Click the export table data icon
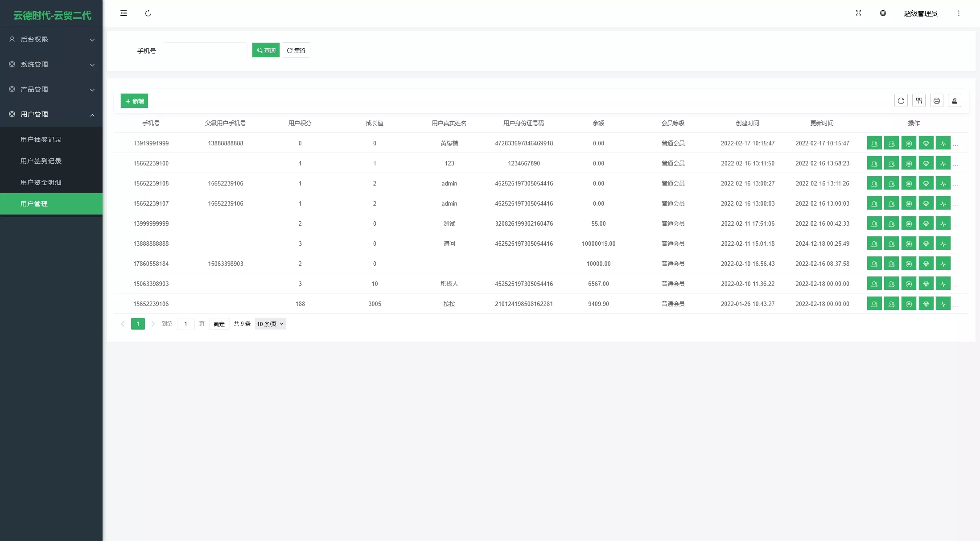 coord(955,101)
